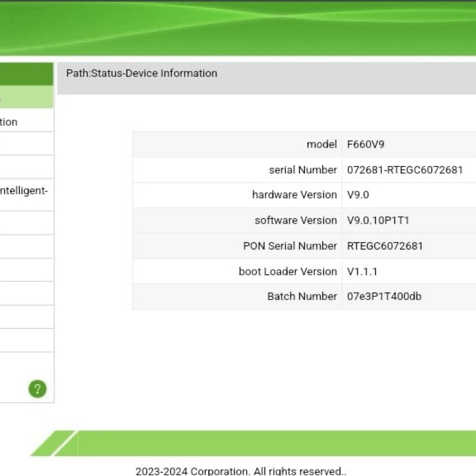The height and width of the screenshot is (476, 476).
Task: Click the software Version value V9.0.10P1T1
Action: (378, 220)
